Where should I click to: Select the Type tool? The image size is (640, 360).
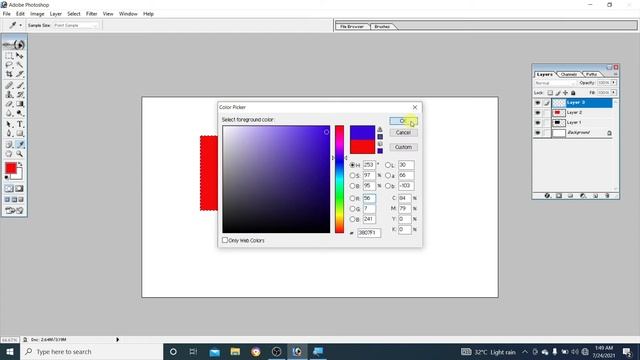20,124
